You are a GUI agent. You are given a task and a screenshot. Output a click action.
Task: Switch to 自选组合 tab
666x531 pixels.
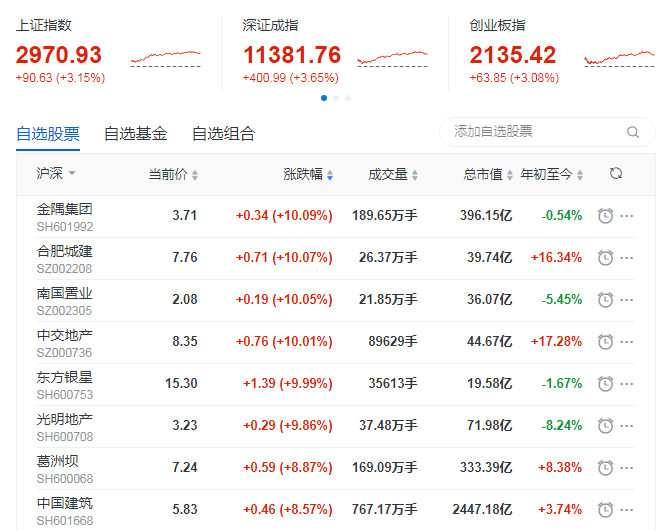tap(223, 133)
